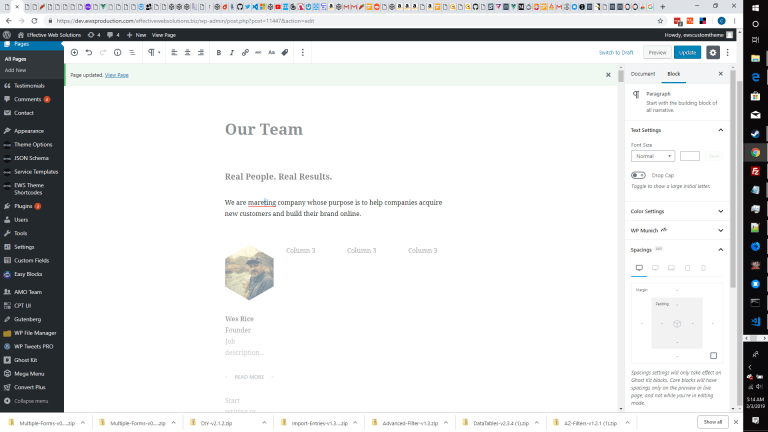Bookmark this page with star icon
Image resolution: width=768 pixels, height=432 pixels.
[x=660, y=21]
